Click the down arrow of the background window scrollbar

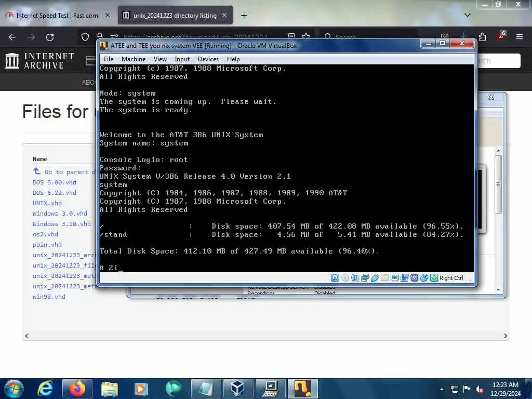point(498,289)
